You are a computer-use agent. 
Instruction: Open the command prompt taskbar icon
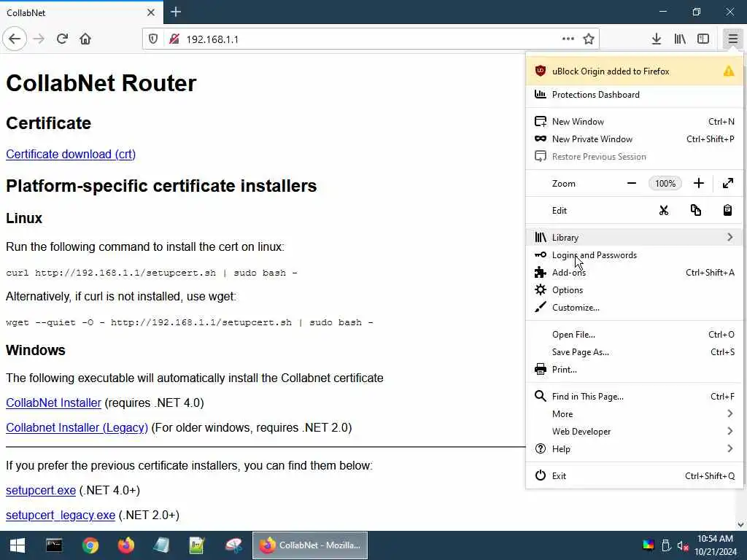tap(54, 545)
